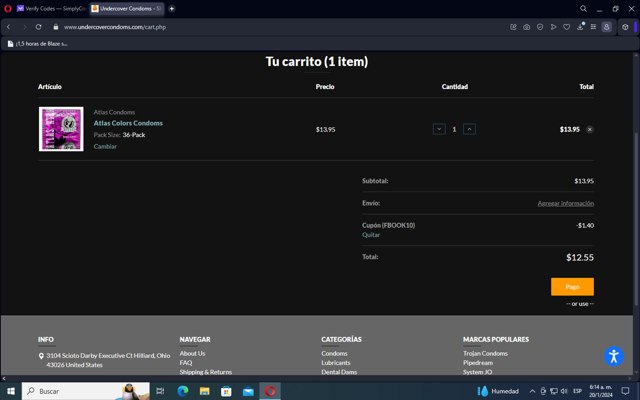This screenshot has height=400, width=640.
Task: Open the Mail app on the taskbar
Action: pos(248,391)
